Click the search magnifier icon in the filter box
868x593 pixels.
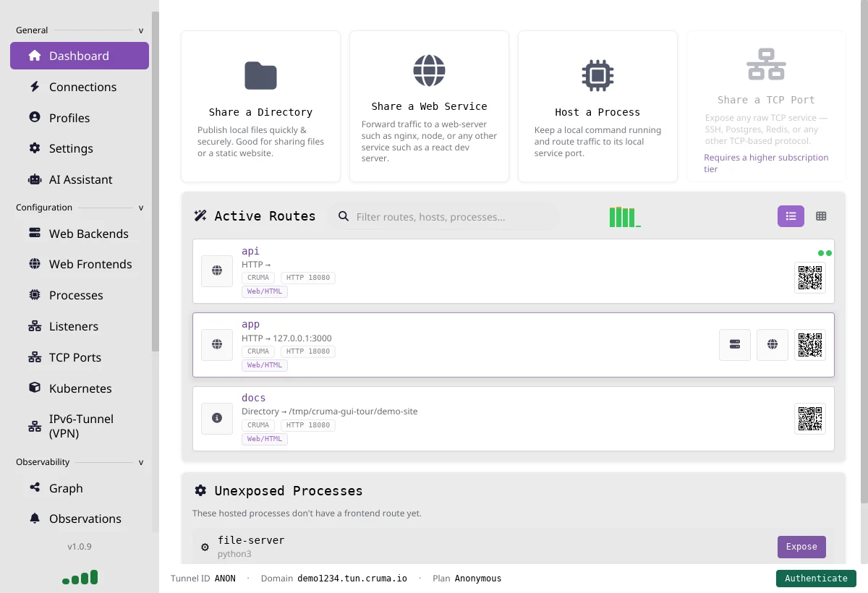click(x=344, y=217)
